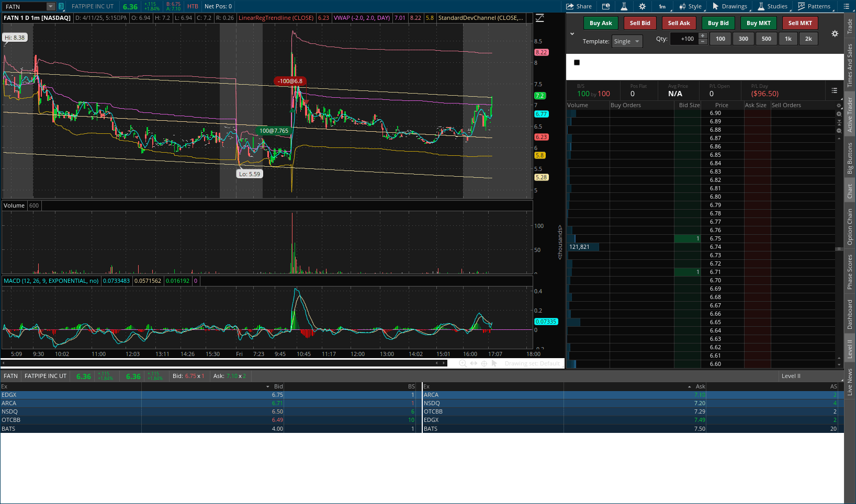Viewport: 856px width, 504px height.
Task: Select the crosshair pan icon below chart
Action: point(484,363)
